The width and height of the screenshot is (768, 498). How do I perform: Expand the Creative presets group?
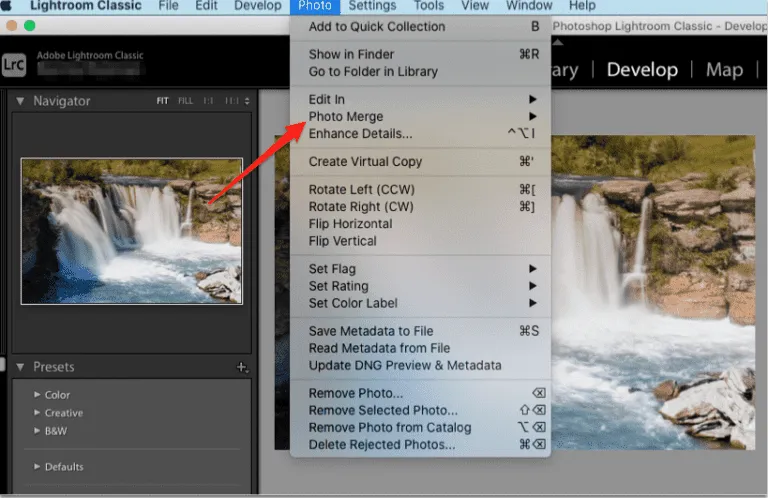click(37, 412)
